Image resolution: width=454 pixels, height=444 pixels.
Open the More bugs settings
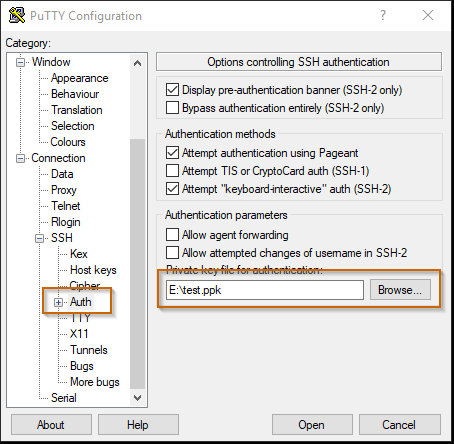95,382
